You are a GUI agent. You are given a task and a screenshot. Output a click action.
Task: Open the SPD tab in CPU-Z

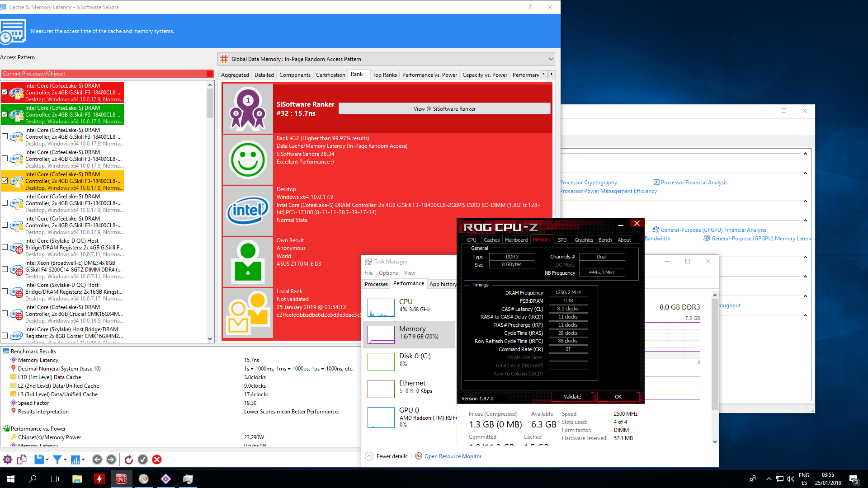562,240
